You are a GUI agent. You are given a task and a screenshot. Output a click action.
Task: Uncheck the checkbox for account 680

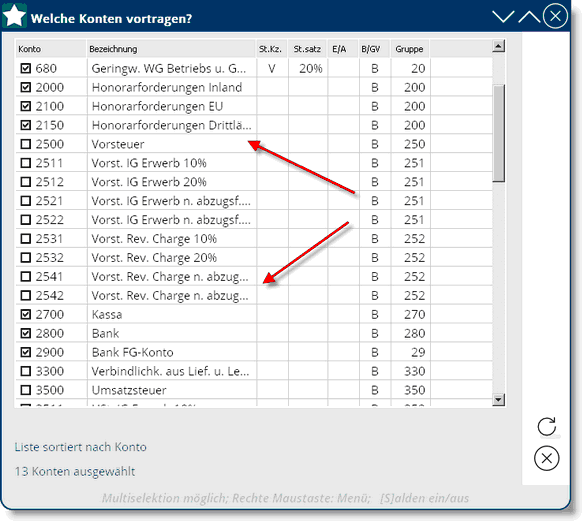tap(26, 68)
